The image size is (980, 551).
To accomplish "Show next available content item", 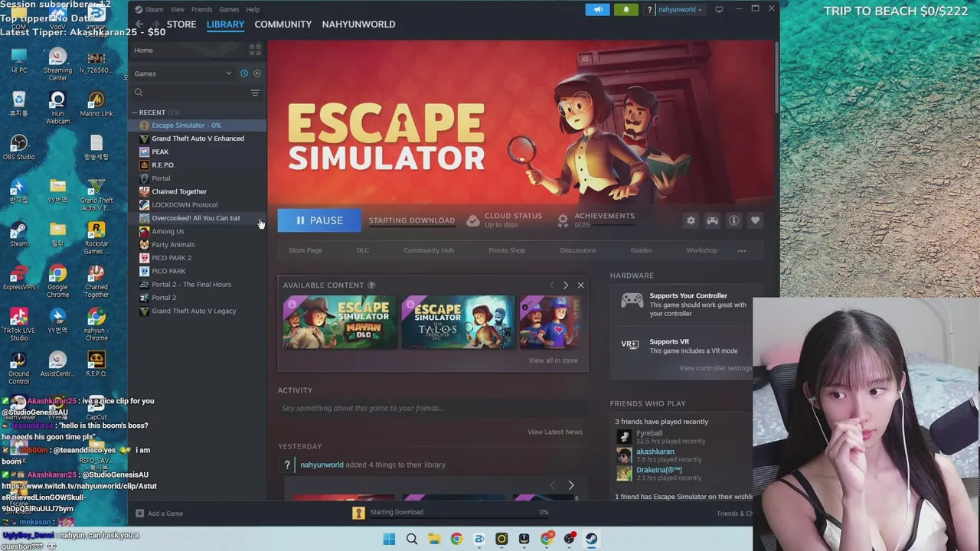I will pyautogui.click(x=566, y=285).
